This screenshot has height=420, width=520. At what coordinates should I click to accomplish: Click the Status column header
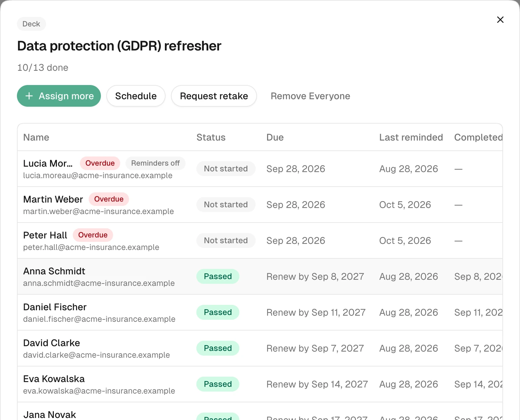click(x=211, y=137)
